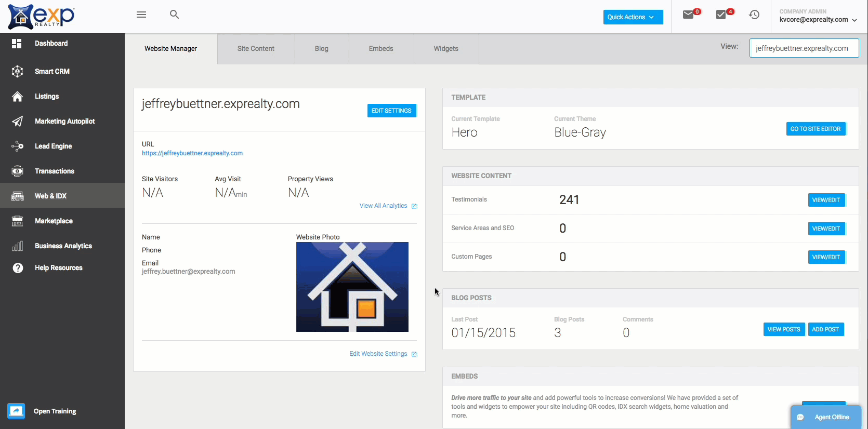Click the Smart CRM sidebar icon

click(x=17, y=71)
